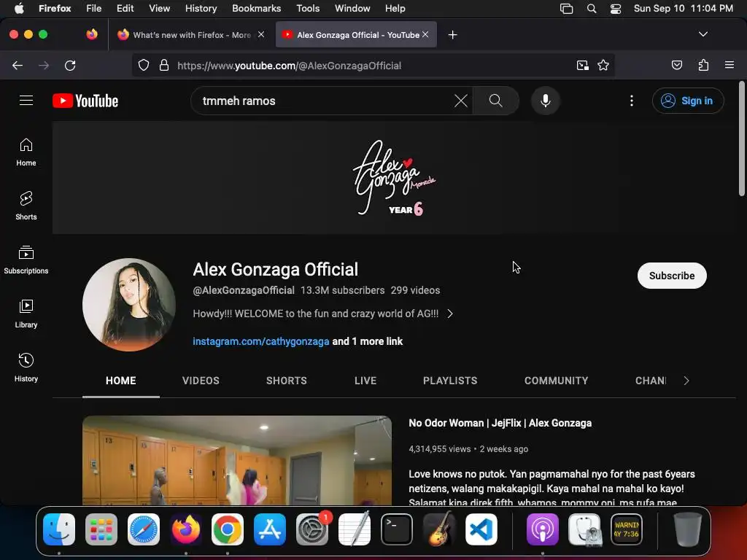Click 'and 1 more link'
This screenshot has height=560, width=747.
368,341
